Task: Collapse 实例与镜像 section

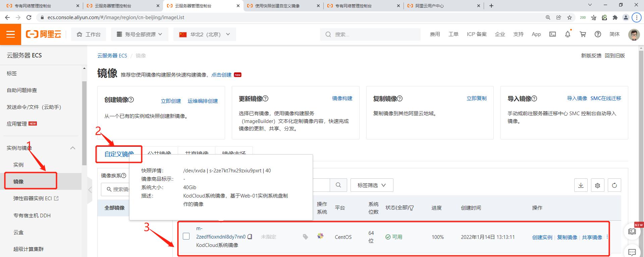Action: (72, 148)
